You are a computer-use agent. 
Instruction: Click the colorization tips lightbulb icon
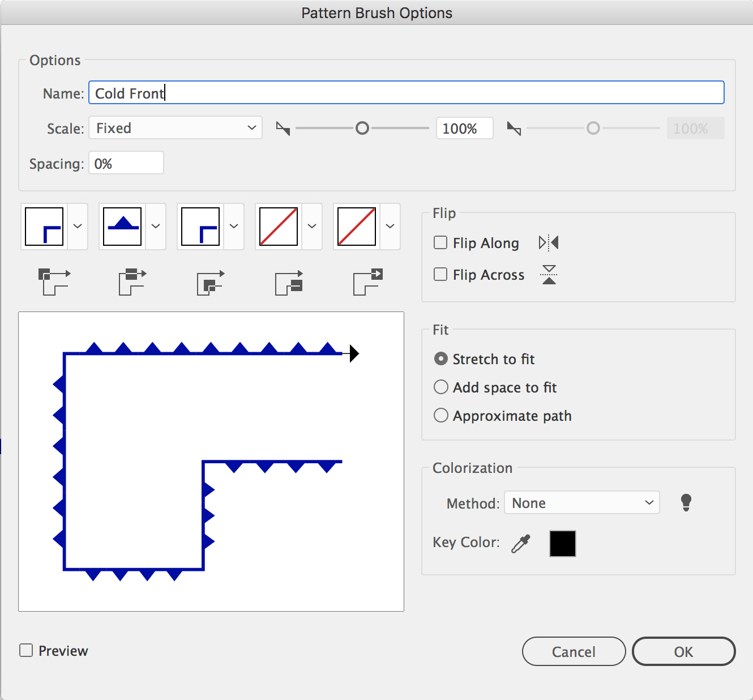(x=686, y=502)
